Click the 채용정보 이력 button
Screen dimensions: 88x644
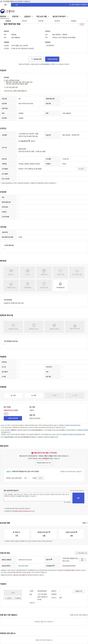[x=79, y=591]
